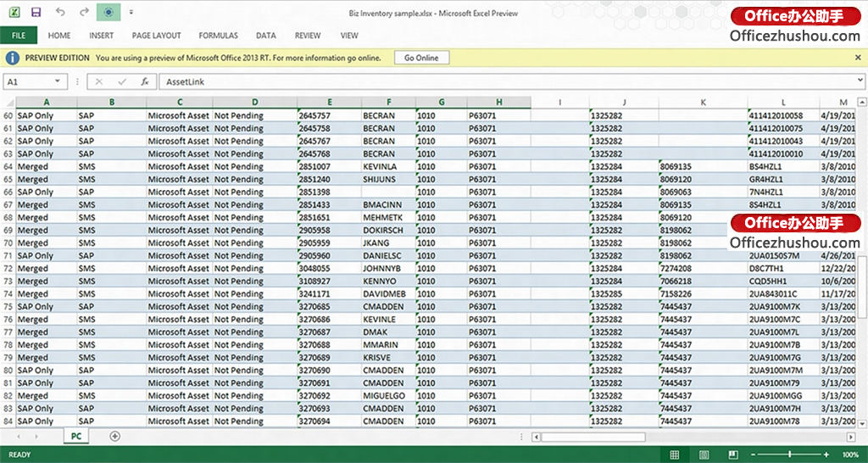
Task: Click the Undo arrow icon
Action: click(x=60, y=13)
